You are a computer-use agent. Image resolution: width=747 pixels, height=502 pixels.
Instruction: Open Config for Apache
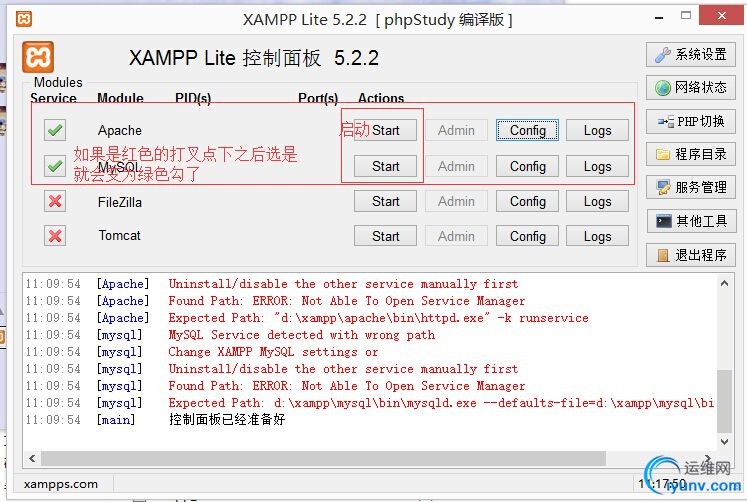(x=527, y=130)
